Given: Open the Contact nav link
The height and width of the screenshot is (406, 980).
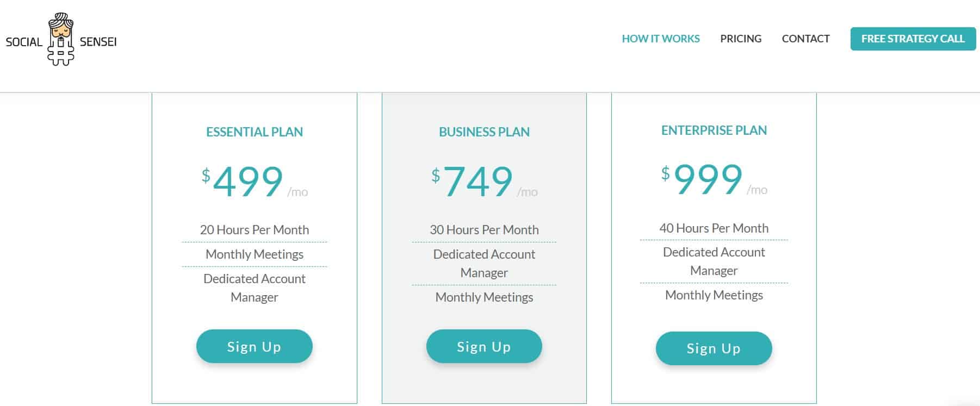Looking at the screenshot, I should coord(805,39).
